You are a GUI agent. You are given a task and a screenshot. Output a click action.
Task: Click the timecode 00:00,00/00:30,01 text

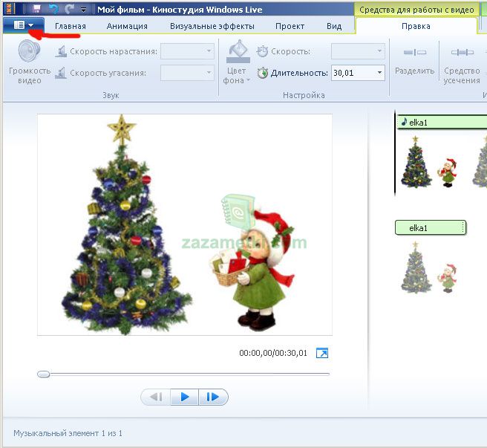[x=273, y=353]
